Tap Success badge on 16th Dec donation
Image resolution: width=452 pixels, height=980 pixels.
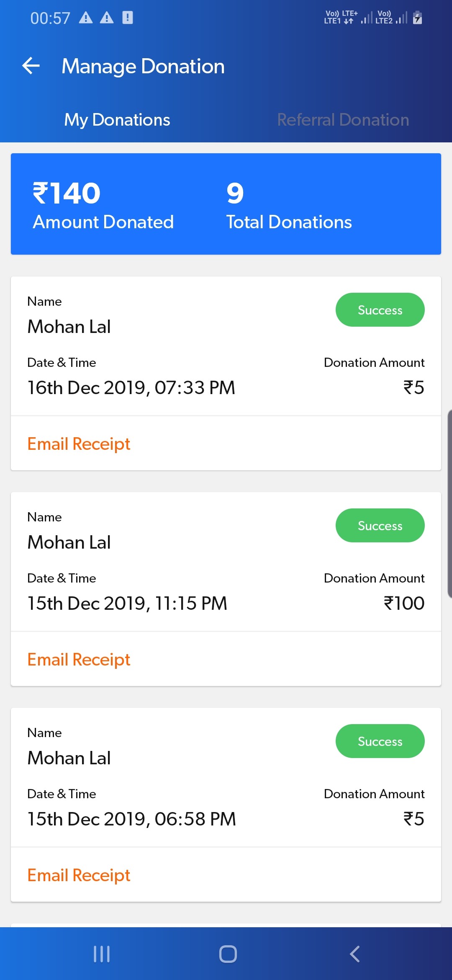click(x=380, y=310)
